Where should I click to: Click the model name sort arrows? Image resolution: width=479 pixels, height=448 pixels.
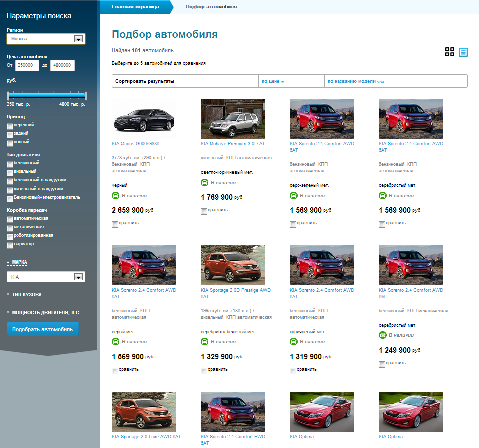coord(381,82)
